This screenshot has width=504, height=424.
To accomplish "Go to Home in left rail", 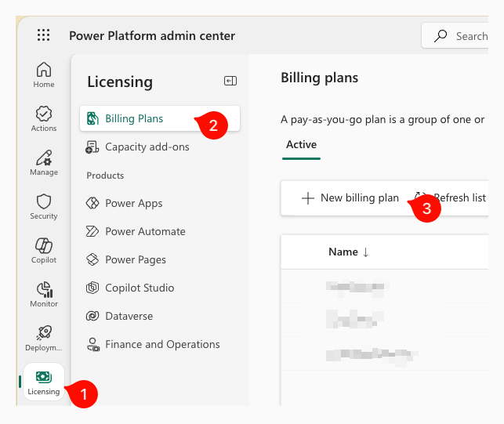I will (x=44, y=74).
